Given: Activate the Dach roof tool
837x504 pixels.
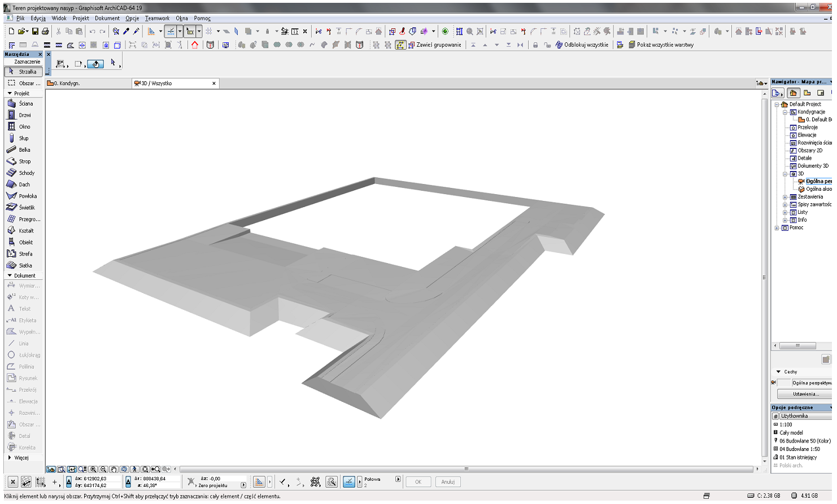Looking at the screenshot, I should [23, 185].
